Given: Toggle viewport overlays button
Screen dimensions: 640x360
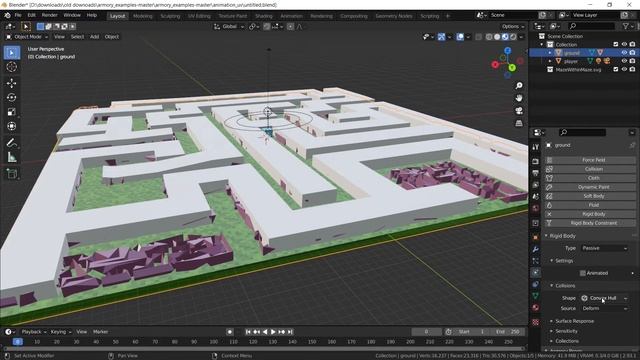Looking at the screenshot, I should tap(460, 37).
